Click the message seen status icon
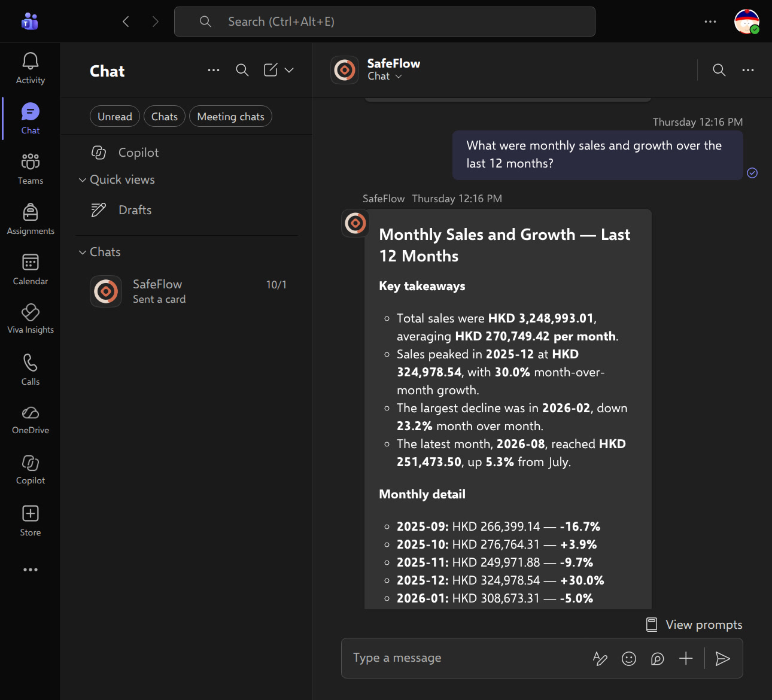 [x=752, y=173]
